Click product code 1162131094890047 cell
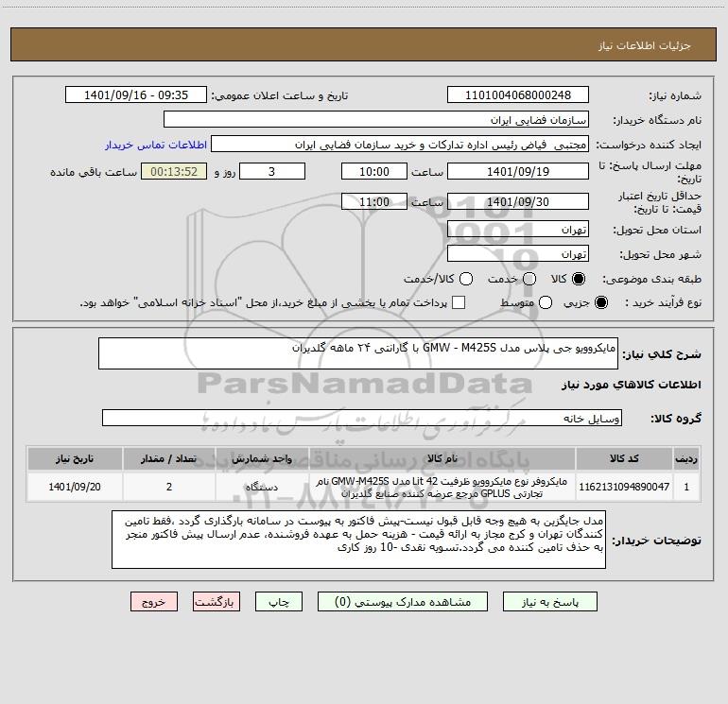Image resolution: width=728 pixels, height=704 pixels. click(624, 487)
